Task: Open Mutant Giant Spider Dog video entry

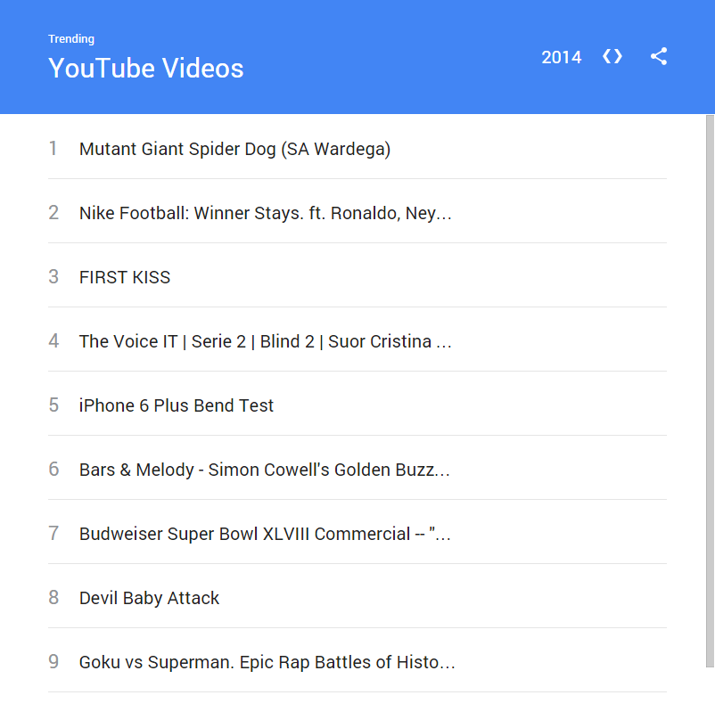Action: tap(234, 149)
